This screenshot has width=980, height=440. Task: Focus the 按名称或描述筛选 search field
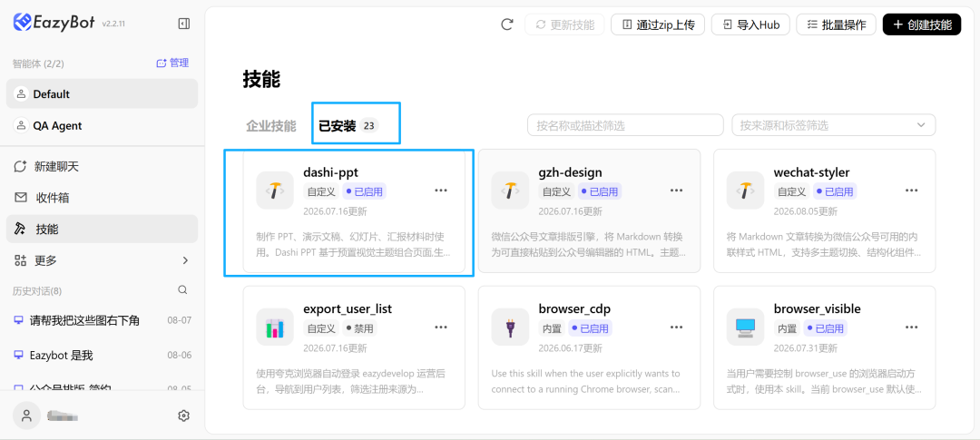(625, 125)
